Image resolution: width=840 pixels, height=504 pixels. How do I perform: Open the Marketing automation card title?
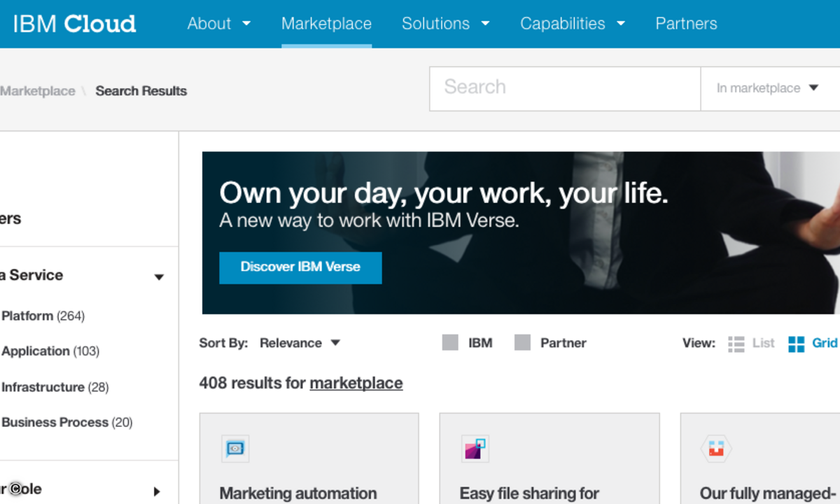click(298, 493)
